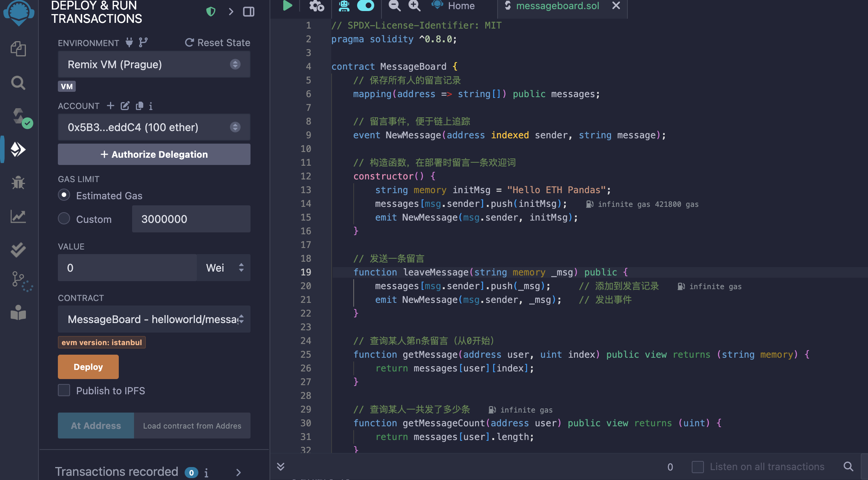
Task: Click the transactions recorded info icon
Action: tap(206, 473)
